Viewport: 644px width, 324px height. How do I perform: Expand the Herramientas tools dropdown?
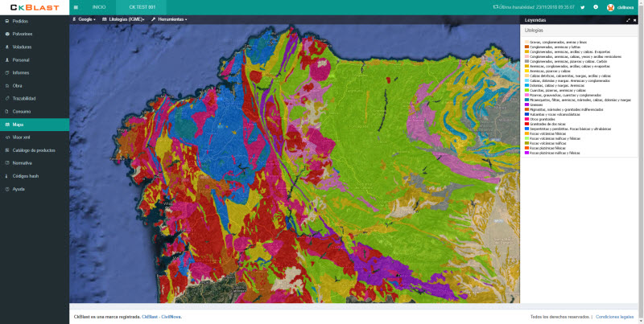(x=169, y=18)
